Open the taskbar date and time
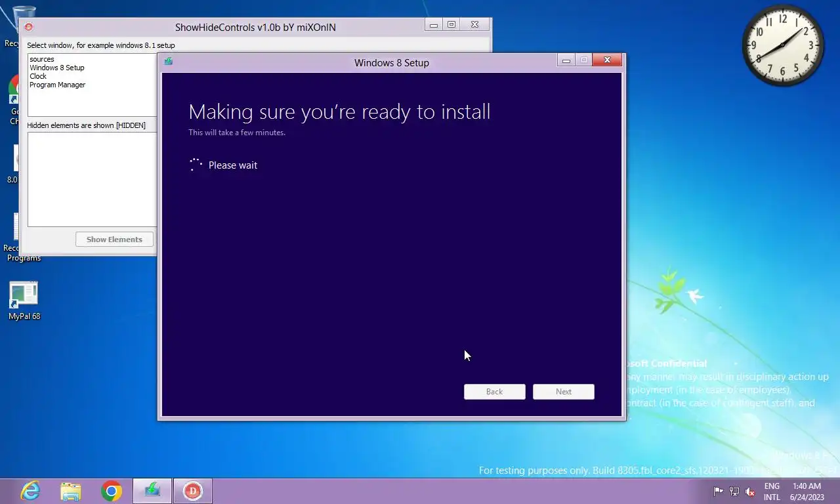The width and height of the screenshot is (840, 504). (807, 492)
